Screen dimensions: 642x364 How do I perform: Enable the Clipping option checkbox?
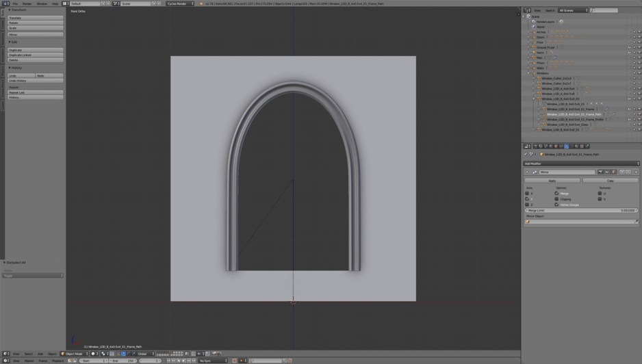556,199
